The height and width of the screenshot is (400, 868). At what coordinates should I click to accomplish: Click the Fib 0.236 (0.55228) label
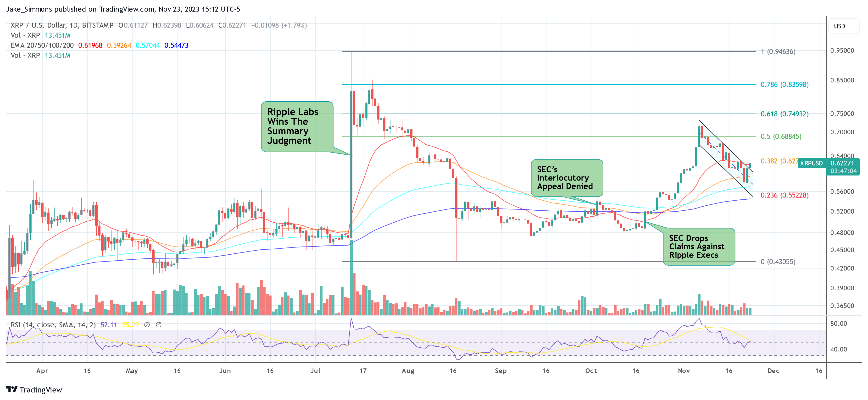[785, 195]
